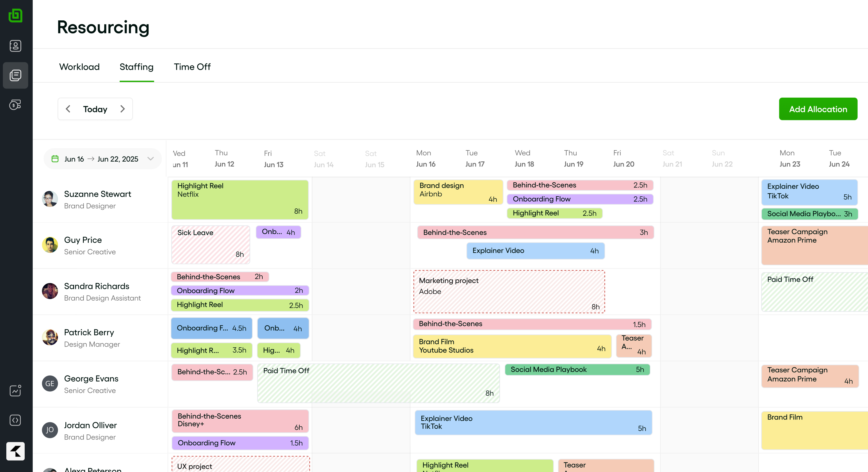868x472 pixels.
Task: Switch to the Workload tab
Action: [x=80, y=67]
